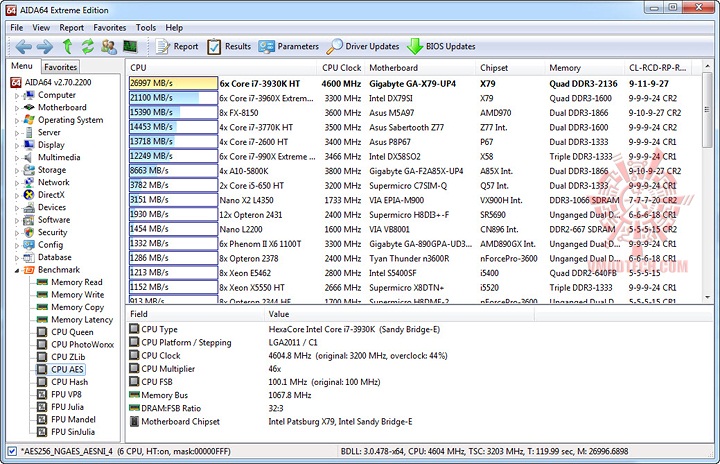Check for Driver Updates
Image resolution: width=720 pixels, height=464 pixels.
tap(363, 46)
